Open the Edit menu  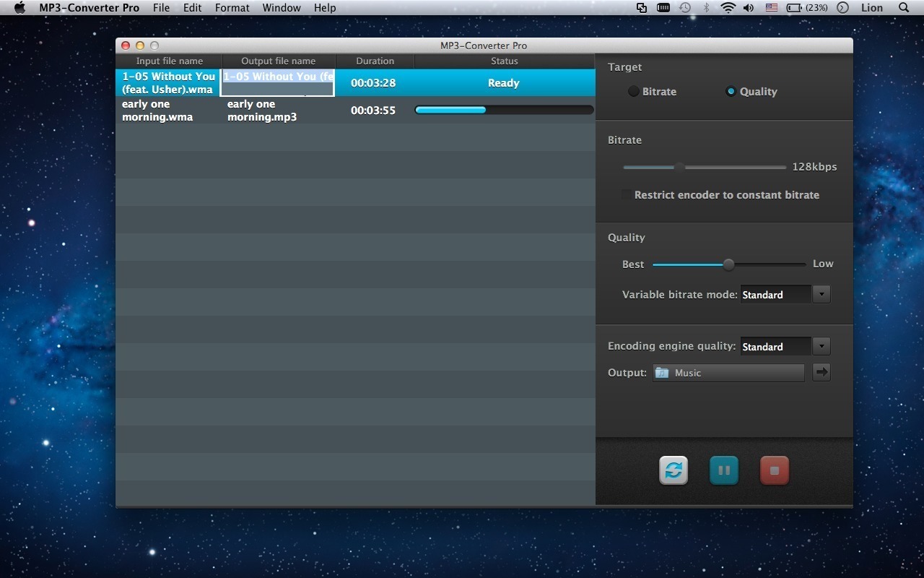pyautogui.click(x=192, y=8)
